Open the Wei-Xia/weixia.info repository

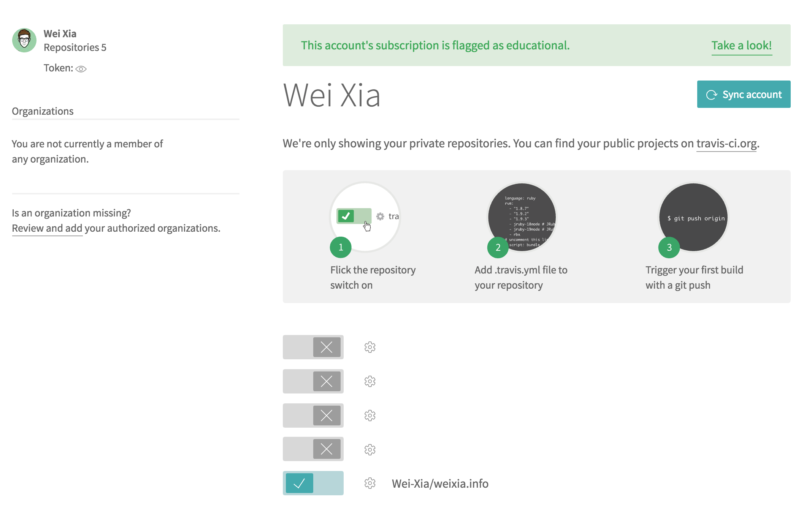click(440, 484)
